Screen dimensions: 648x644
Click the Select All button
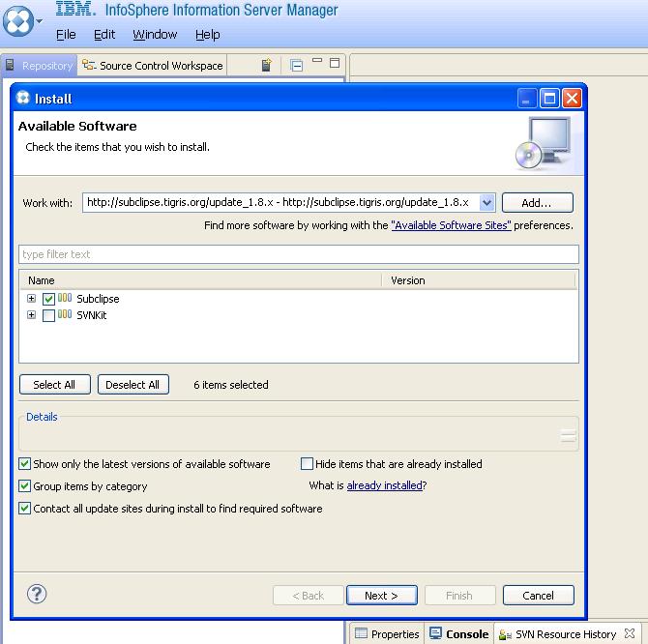(x=54, y=385)
